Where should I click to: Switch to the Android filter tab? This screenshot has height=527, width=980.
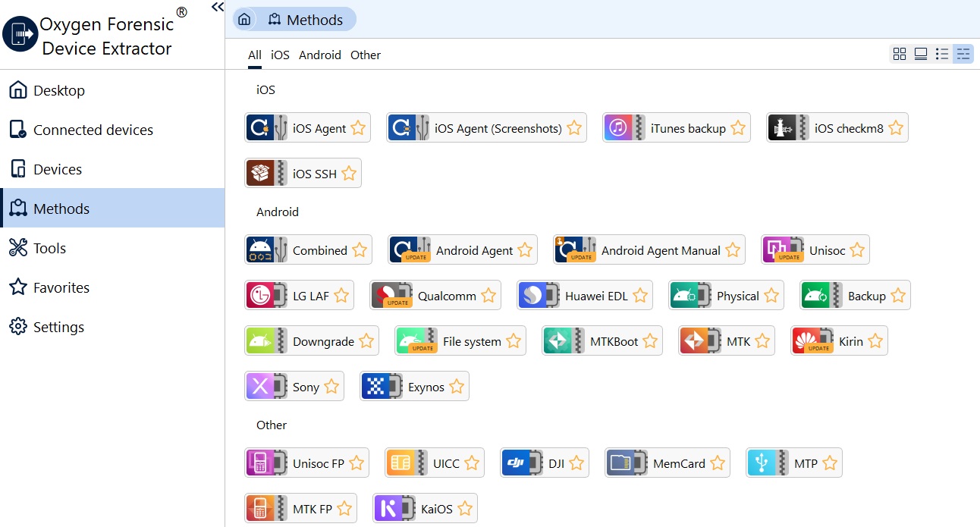tap(320, 55)
